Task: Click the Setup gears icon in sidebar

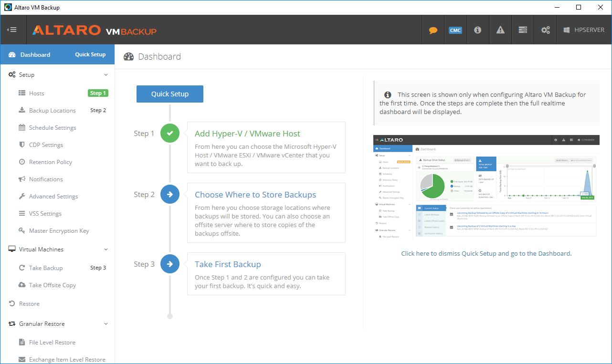Action: [12, 74]
